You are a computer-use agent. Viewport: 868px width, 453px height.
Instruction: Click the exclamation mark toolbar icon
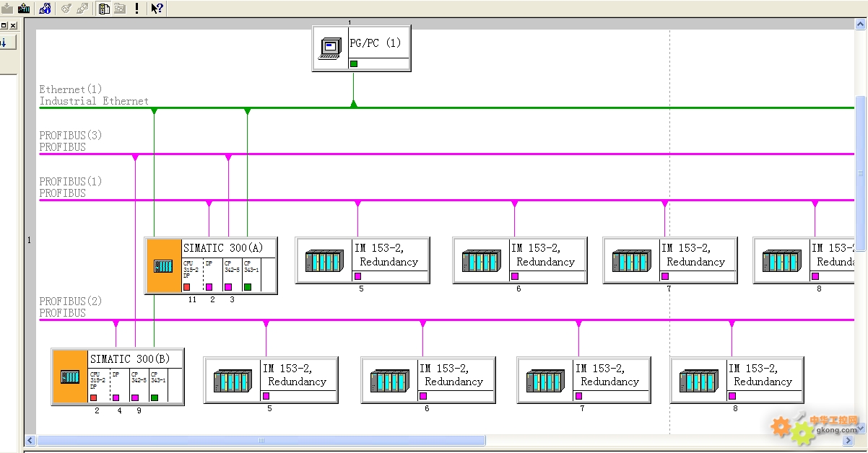[x=136, y=9]
